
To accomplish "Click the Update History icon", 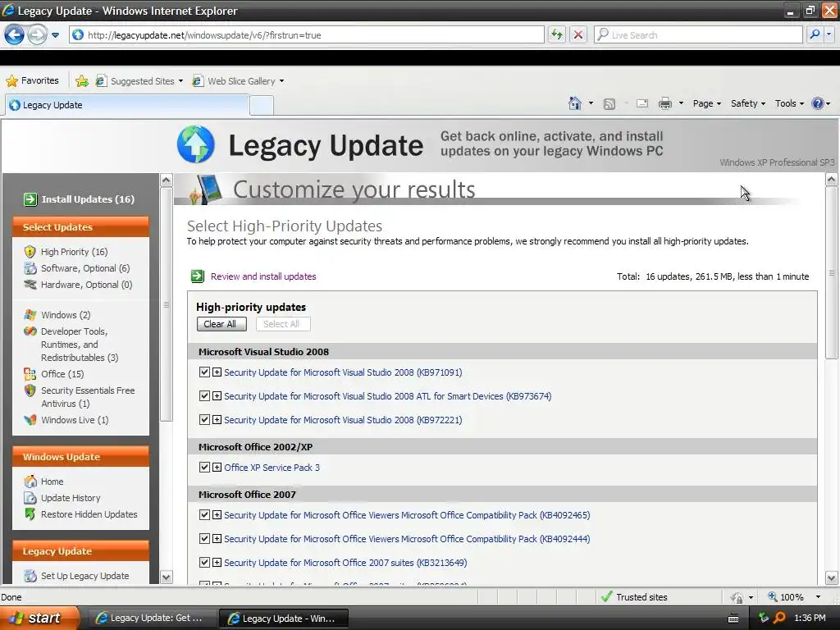I will 30,498.
